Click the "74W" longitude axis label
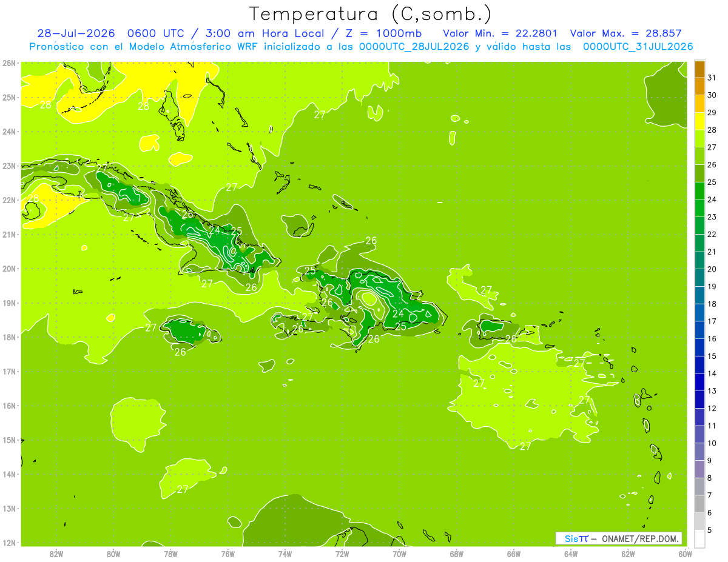The width and height of the screenshot is (728, 562). click(x=285, y=554)
